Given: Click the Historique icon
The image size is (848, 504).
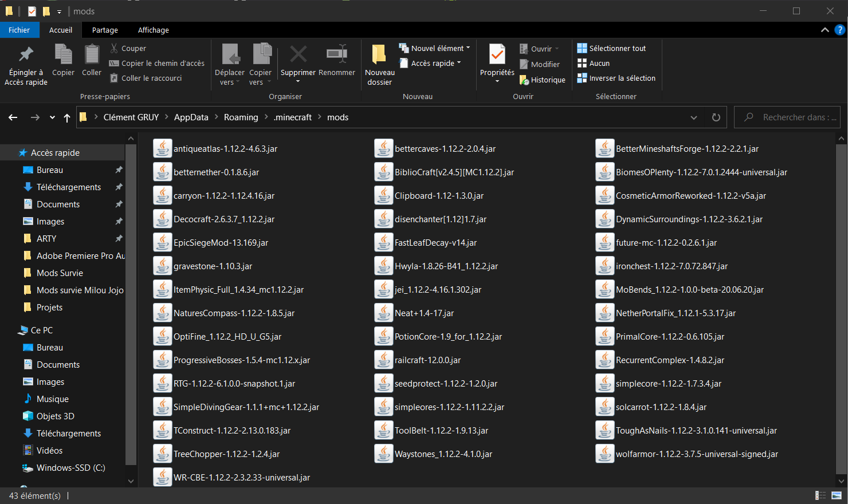Looking at the screenshot, I should pyautogui.click(x=524, y=80).
